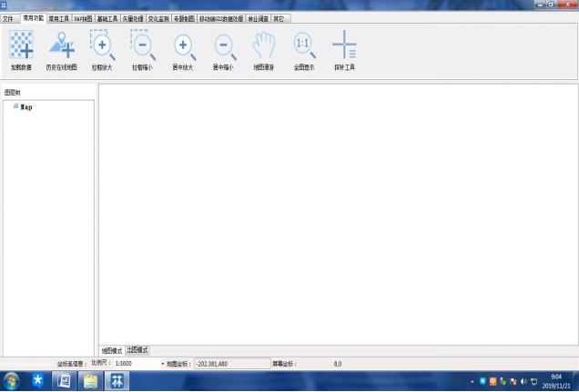Viewport: 579px width, 392px height.
Task: Select the Map node in layer tree
Action: click(x=26, y=106)
